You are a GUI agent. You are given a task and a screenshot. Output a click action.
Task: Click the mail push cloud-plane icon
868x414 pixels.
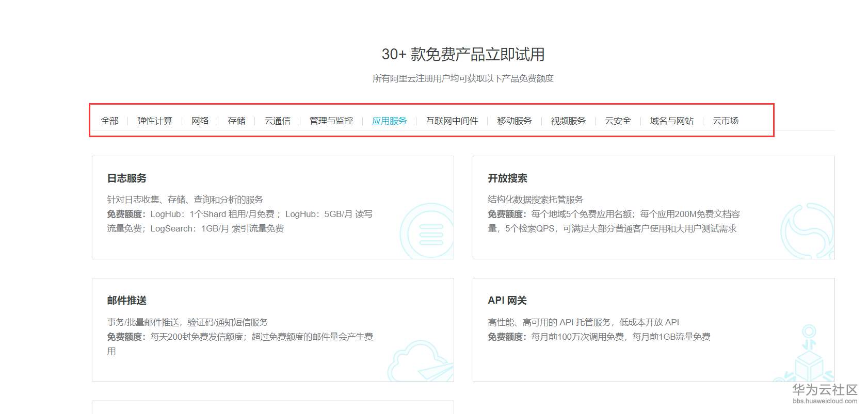point(421,361)
